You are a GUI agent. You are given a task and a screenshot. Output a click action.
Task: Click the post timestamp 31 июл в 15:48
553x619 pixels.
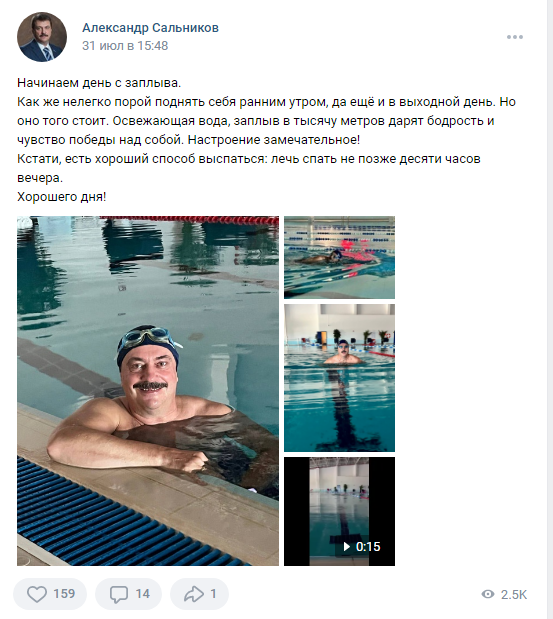click(x=125, y=46)
